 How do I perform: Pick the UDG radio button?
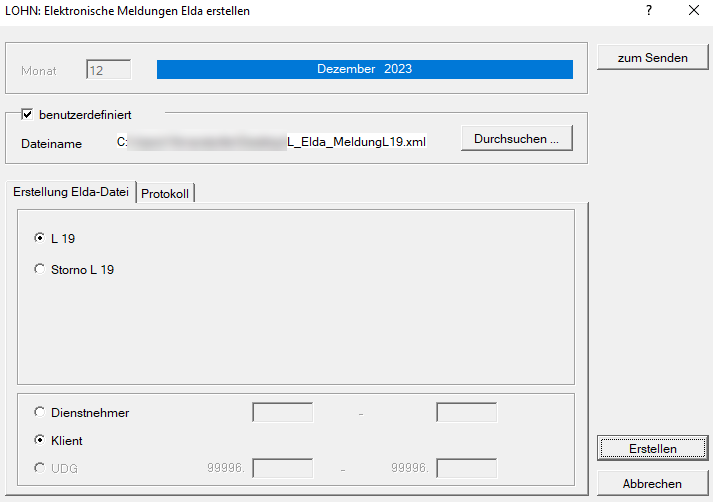pyautogui.click(x=40, y=468)
